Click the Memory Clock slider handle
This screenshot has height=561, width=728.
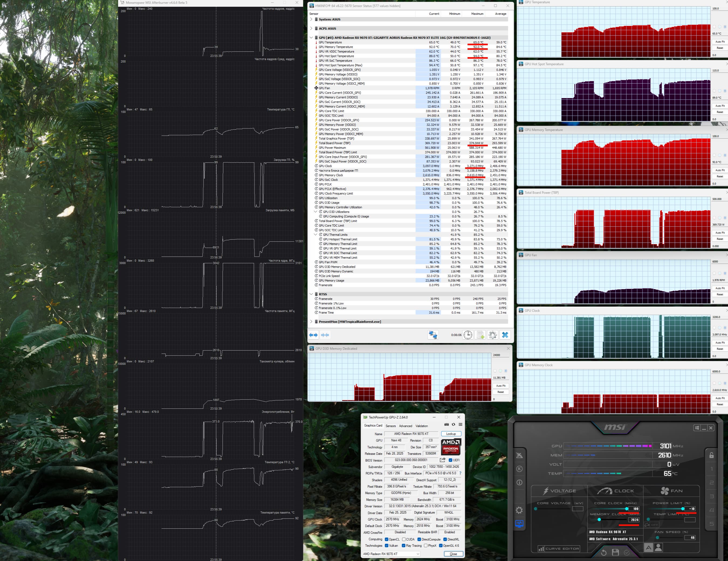599,520
